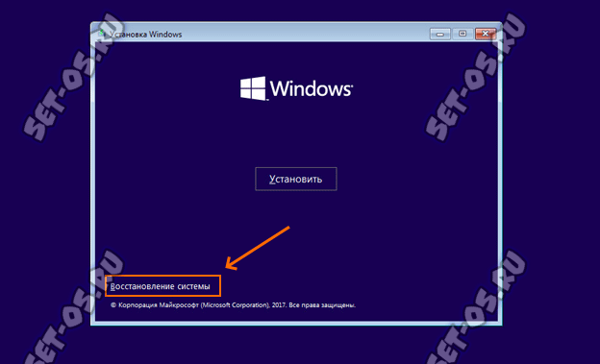The width and height of the screenshot is (600, 364).
Task: Close the Установка Windows window
Action: tap(486, 34)
